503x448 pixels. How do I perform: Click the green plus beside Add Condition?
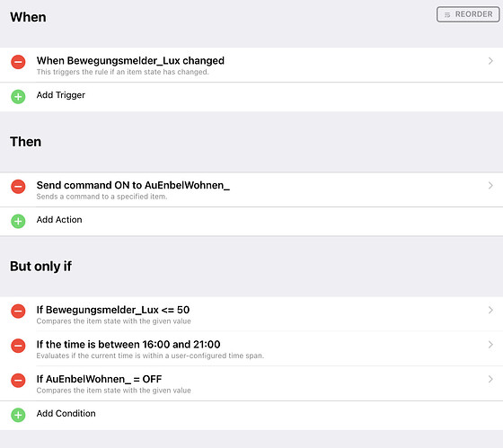coord(18,415)
